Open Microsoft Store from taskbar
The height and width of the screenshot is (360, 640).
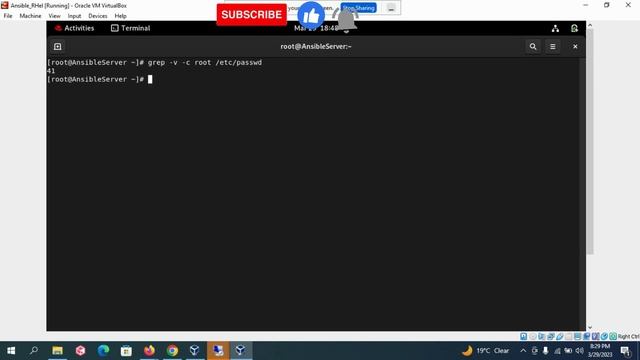coord(126,351)
